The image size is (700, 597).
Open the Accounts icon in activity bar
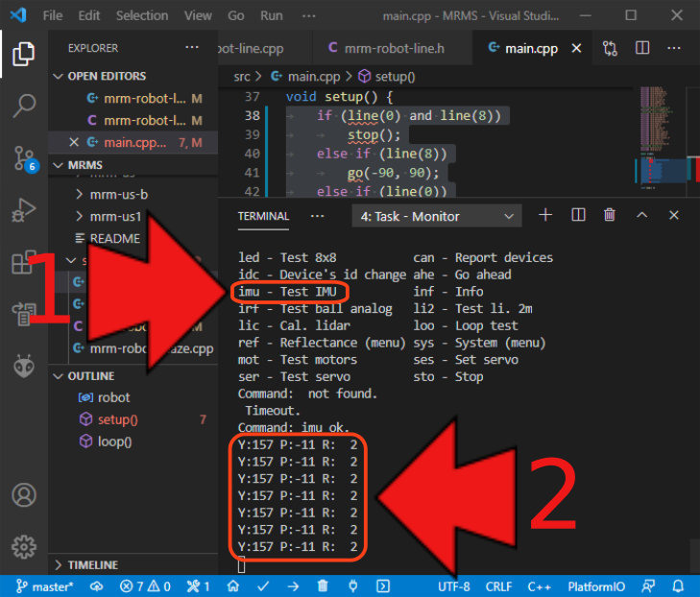point(24,495)
